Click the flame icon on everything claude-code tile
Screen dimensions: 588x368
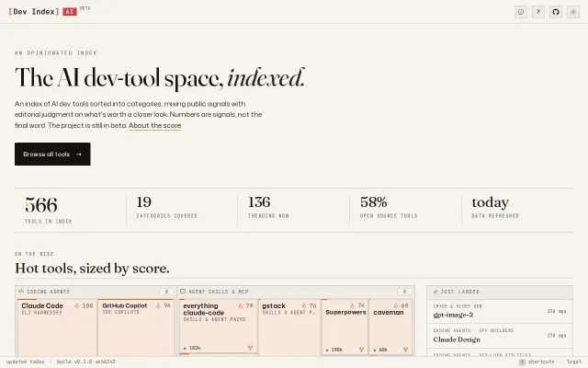pos(241,306)
